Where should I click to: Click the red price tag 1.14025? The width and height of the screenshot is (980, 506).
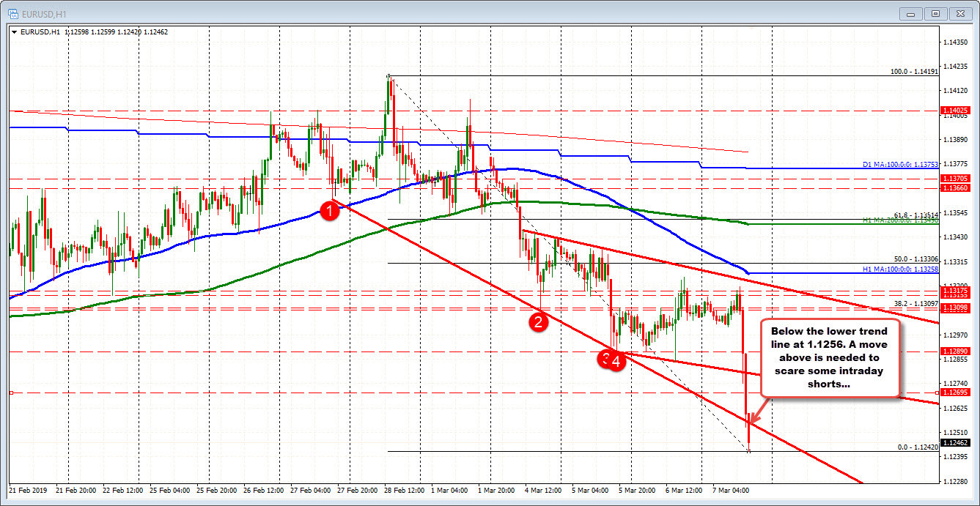coord(955,111)
